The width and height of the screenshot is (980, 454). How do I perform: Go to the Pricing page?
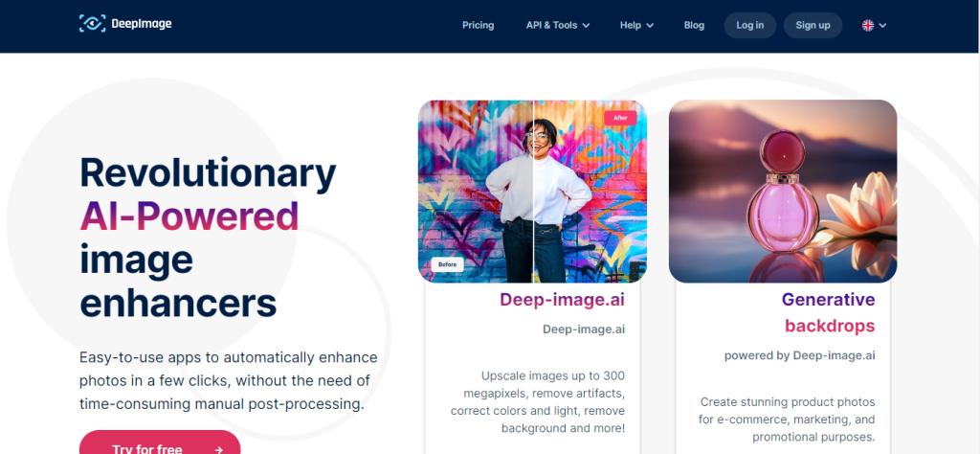(x=479, y=26)
